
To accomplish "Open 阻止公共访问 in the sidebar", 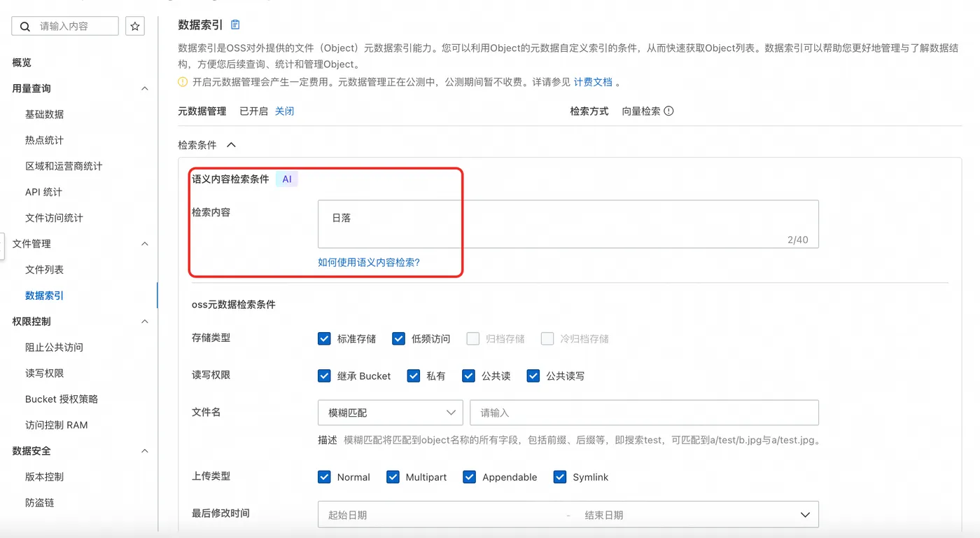I will pyautogui.click(x=54, y=347).
